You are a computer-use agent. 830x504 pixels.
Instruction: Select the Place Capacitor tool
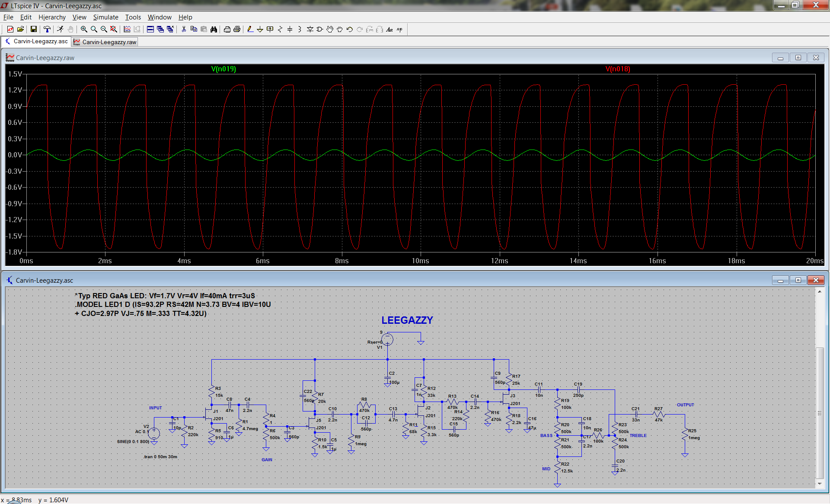point(290,29)
